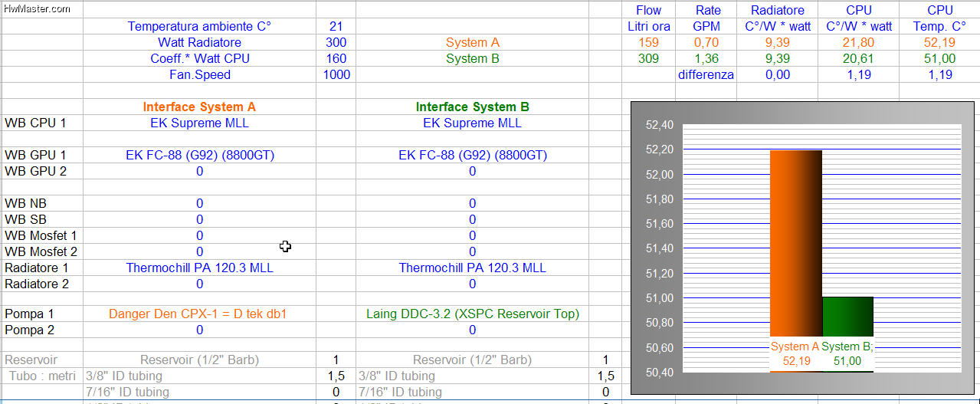The height and width of the screenshot is (404, 980).
Task: Select System A GPM value 0,70
Action: (x=706, y=42)
